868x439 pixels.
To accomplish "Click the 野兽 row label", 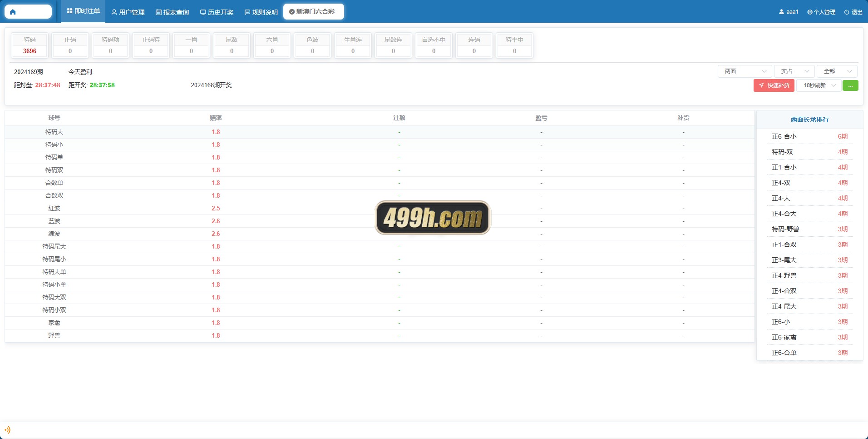I will [x=54, y=335].
